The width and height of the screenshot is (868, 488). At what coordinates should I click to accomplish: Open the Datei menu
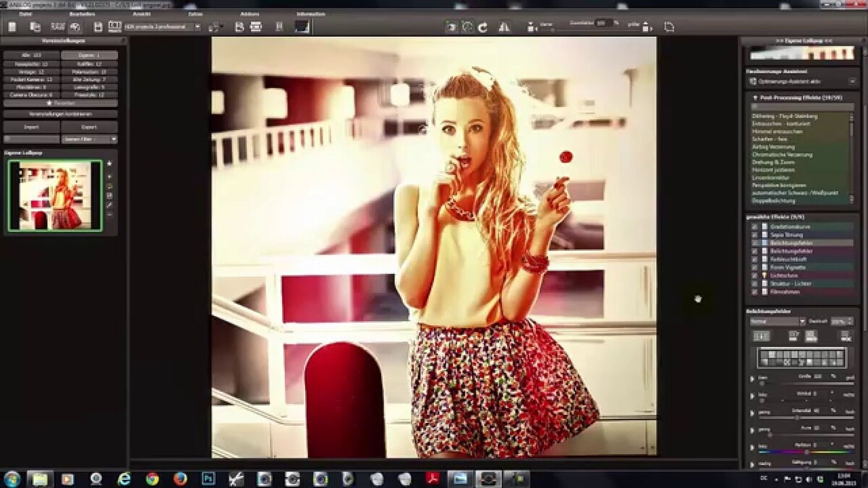(x=25, y=14)
